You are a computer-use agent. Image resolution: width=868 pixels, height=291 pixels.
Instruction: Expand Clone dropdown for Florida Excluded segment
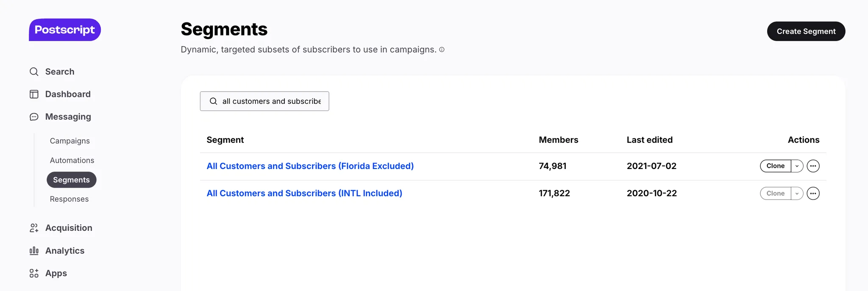pyautogui.click(x=797, y=166)
